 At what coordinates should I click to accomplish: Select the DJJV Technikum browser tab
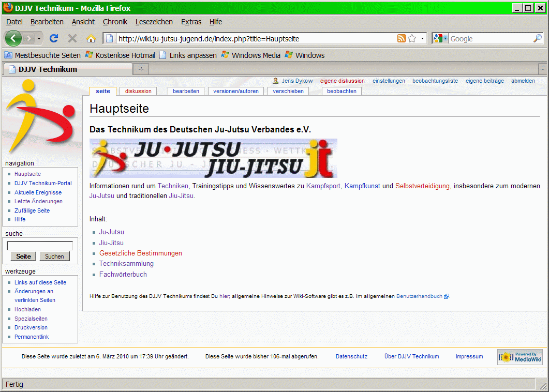tap(68, 69)
